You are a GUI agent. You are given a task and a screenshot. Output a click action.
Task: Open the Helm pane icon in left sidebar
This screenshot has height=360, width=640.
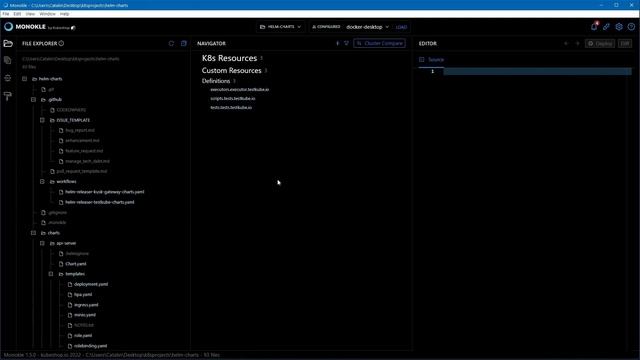pos(8,78)
